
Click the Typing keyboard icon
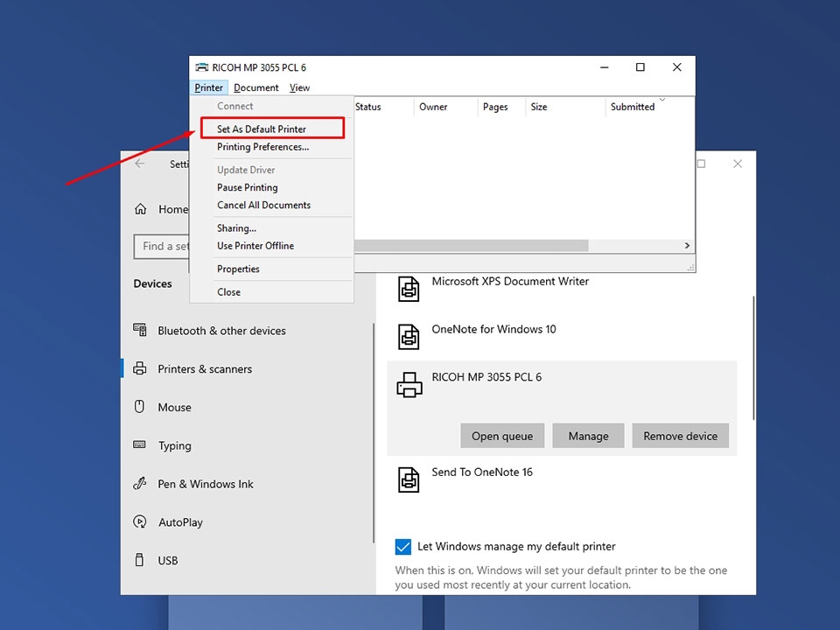pyautogui.click(x=139, y=444)
